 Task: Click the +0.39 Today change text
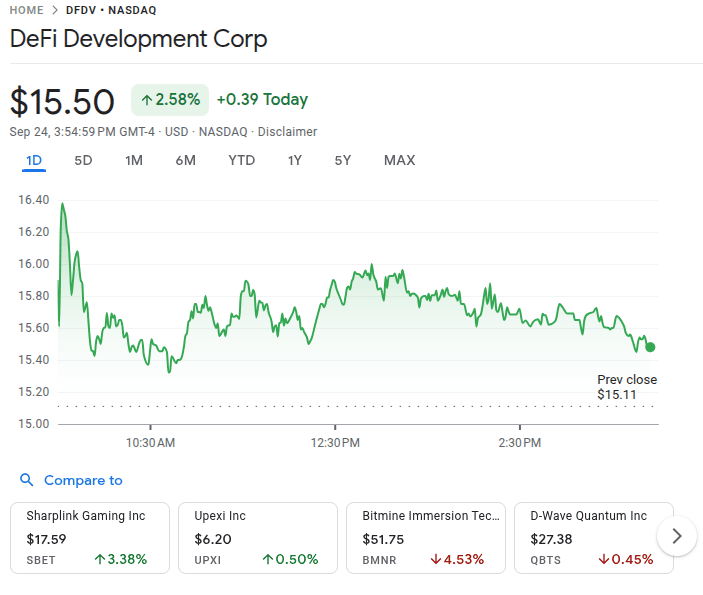262,100
